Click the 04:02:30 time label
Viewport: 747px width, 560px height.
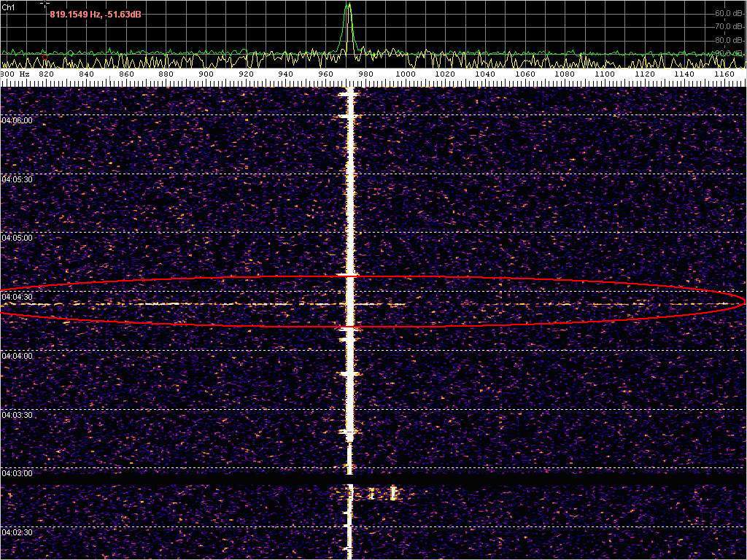click(x=17, y=532)
